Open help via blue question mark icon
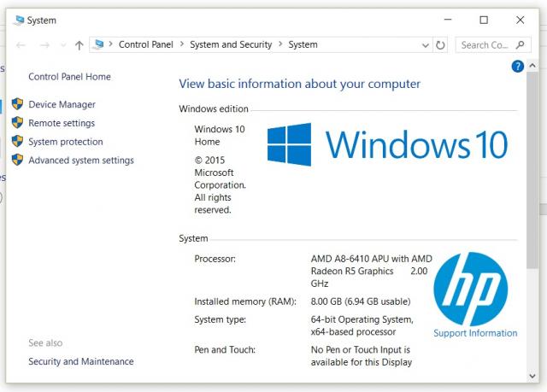Viewport: 547px width, 392px height. (x=517, y=66)
